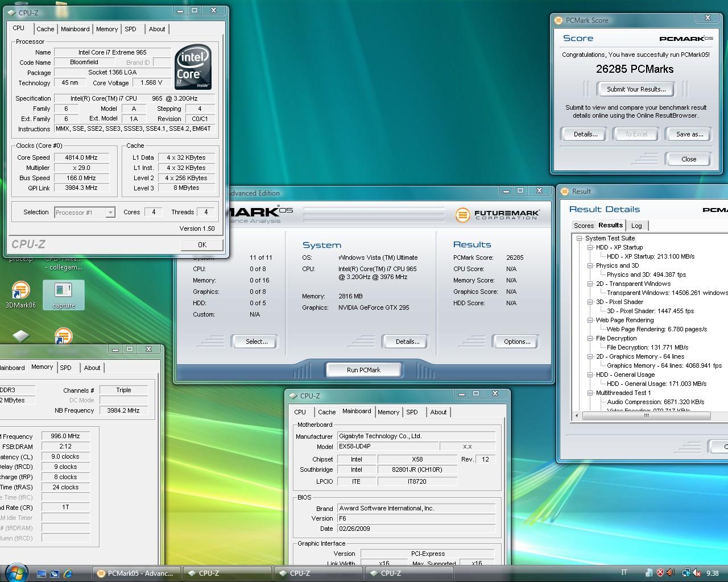Click the Show Desktop quick launch icon

tap(42, 573)
